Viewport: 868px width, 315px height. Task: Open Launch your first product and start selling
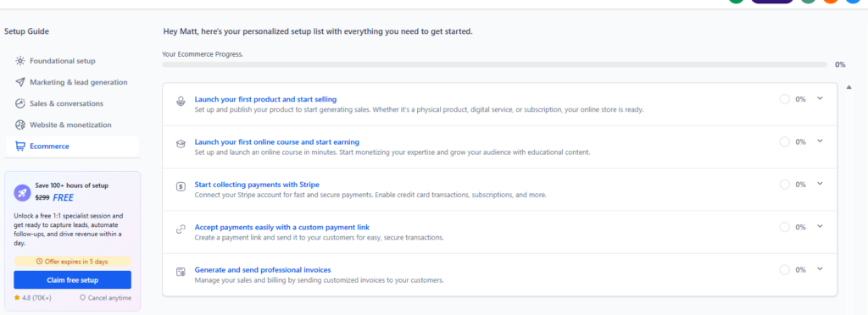point(265,99)
